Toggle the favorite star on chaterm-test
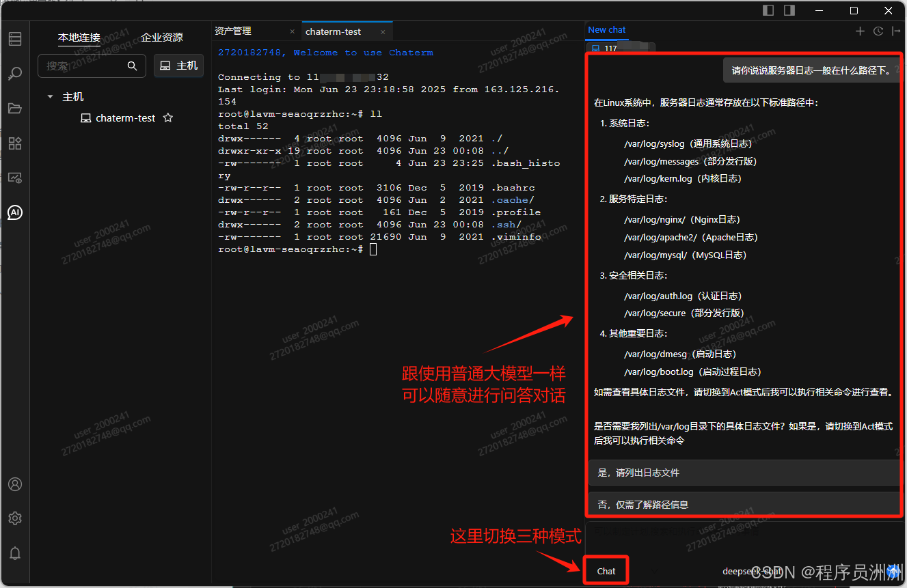The height and width of the screenshot is (588, 907). pos(167,117)
